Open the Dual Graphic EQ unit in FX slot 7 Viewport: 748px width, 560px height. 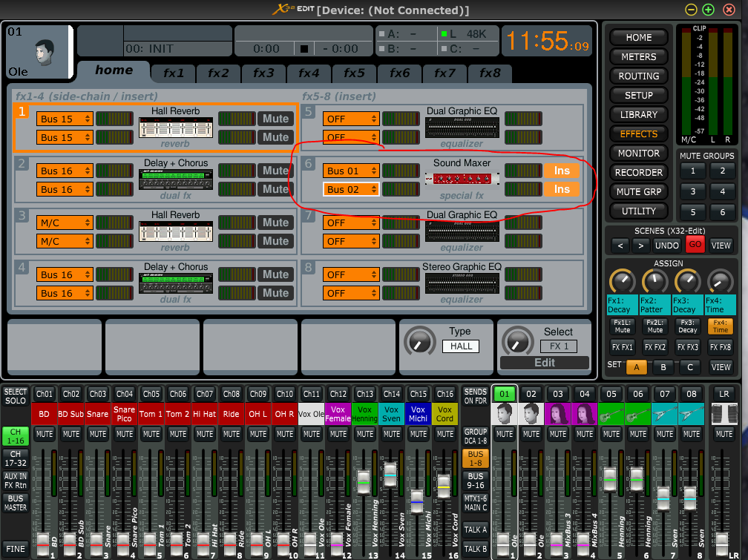pyautogui.click(x=462, y=232)
